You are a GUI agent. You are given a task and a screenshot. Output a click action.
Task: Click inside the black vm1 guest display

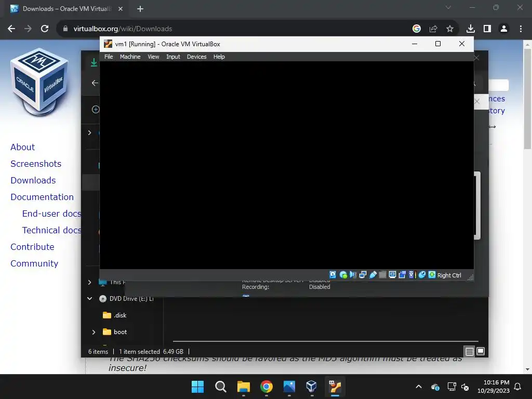click(x=287, y=165)
